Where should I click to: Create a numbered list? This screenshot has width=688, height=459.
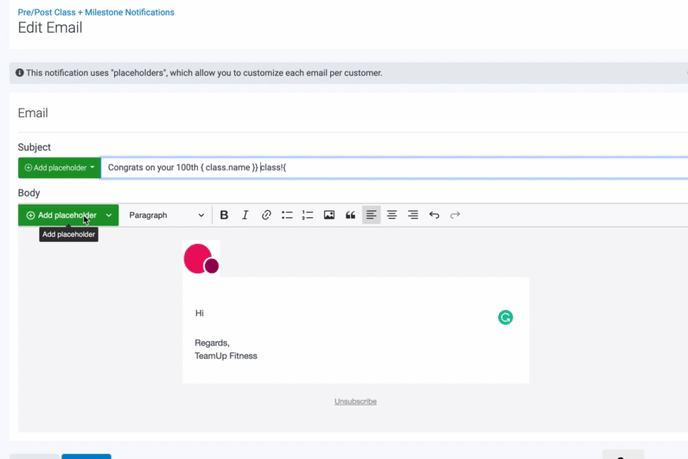[308, 215]
